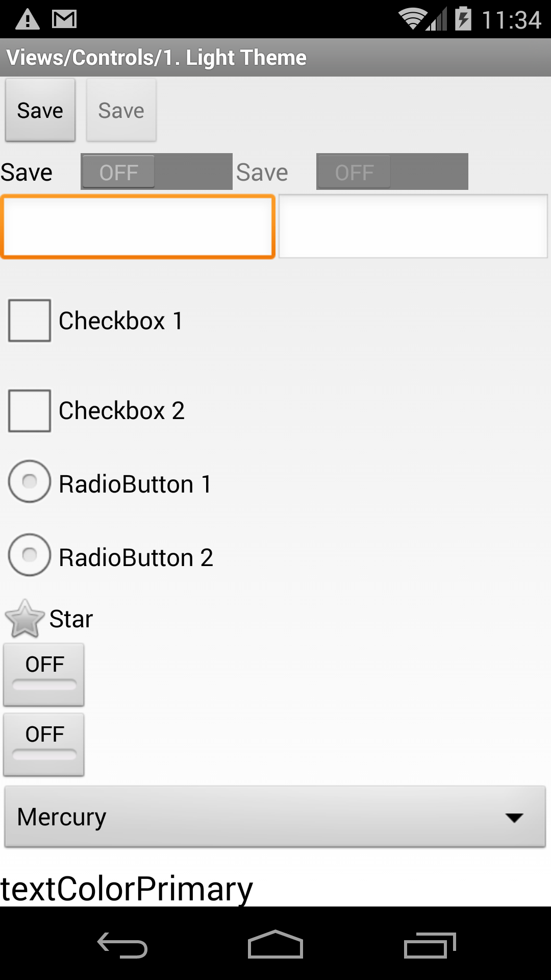Click the disabled greyed-out Save button
Image resolution: width=551 pixels, height=980 pixels.
[x=121, y=110]
